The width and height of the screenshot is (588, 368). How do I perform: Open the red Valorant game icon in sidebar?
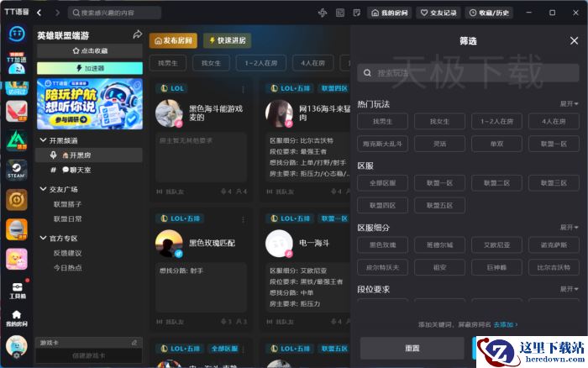17,111
